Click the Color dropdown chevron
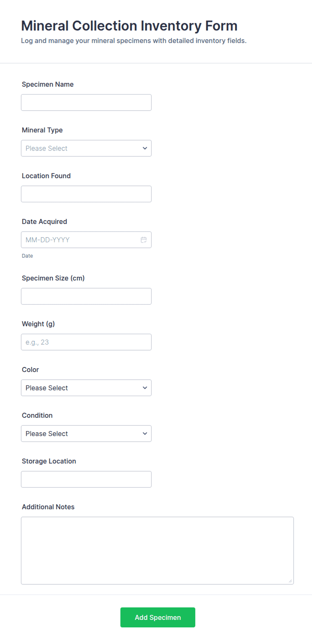The image size is (312, 644). coord(145,388)
